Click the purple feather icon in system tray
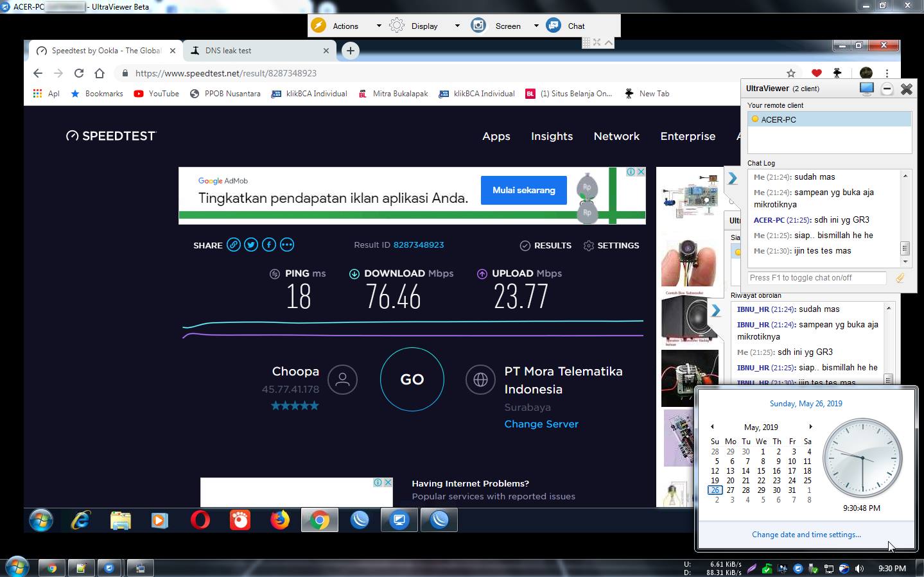This screenshot has height=577, width=924. 751,569
